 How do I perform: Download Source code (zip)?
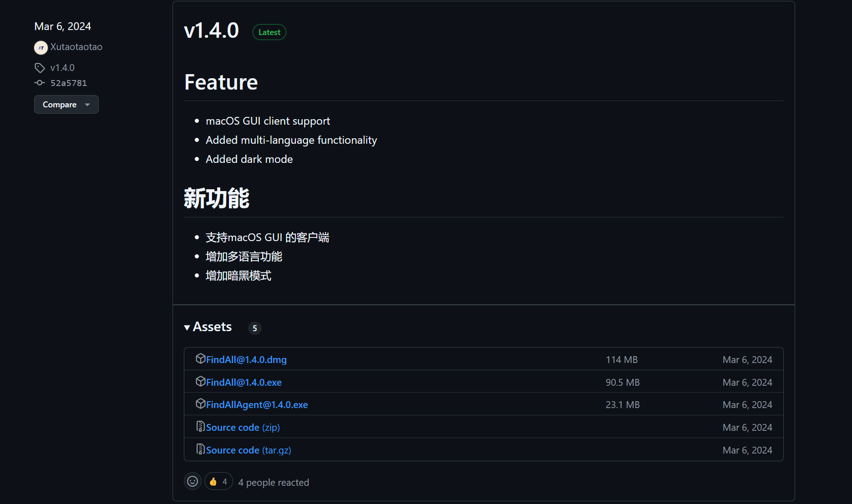click(x=243, y=428)
